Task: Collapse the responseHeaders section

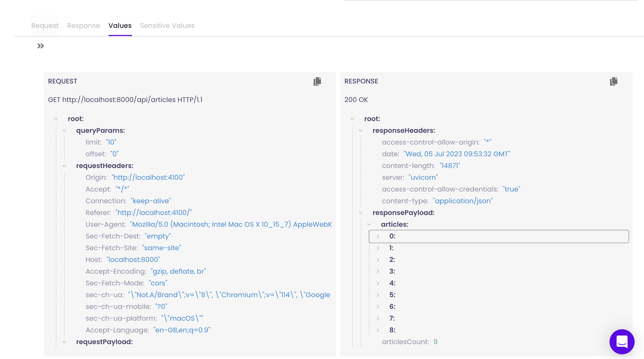Action: pos(361,131)
